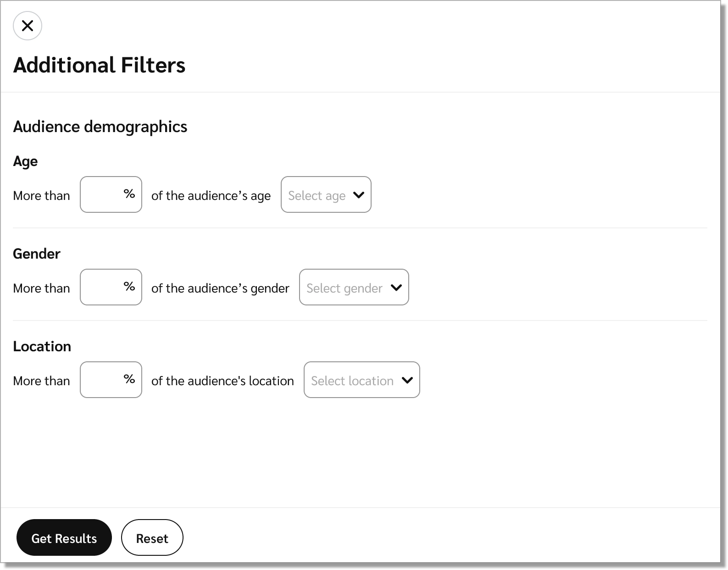The height and width of the screenshot is (570, 728).
Task: Click the Reset button
Action: tap(152, 538)
